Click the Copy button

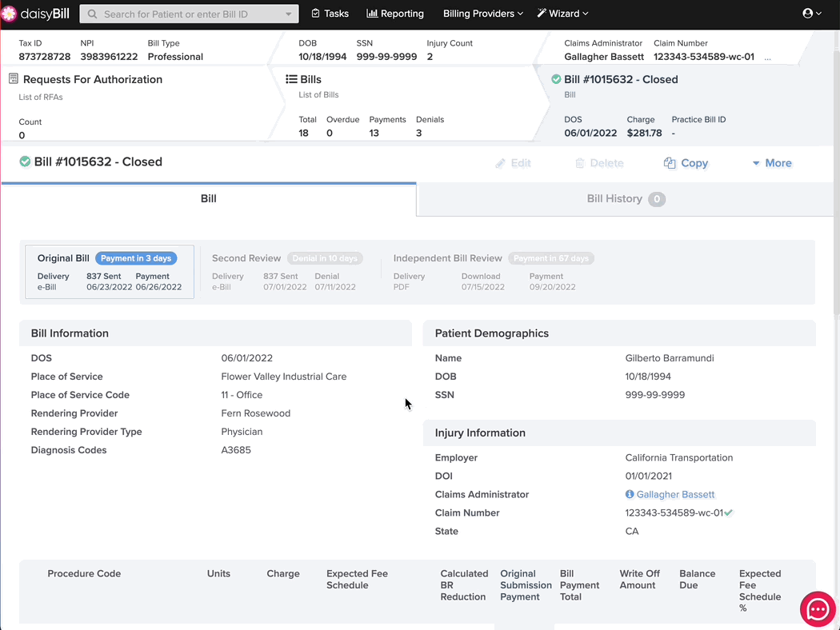(x=686, y=163)
